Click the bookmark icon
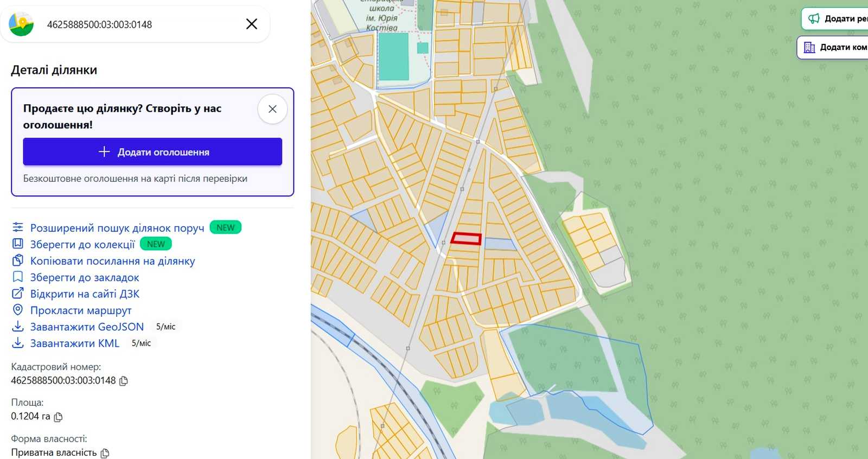The width and height of the screenshot is (868, 459). 18,277
